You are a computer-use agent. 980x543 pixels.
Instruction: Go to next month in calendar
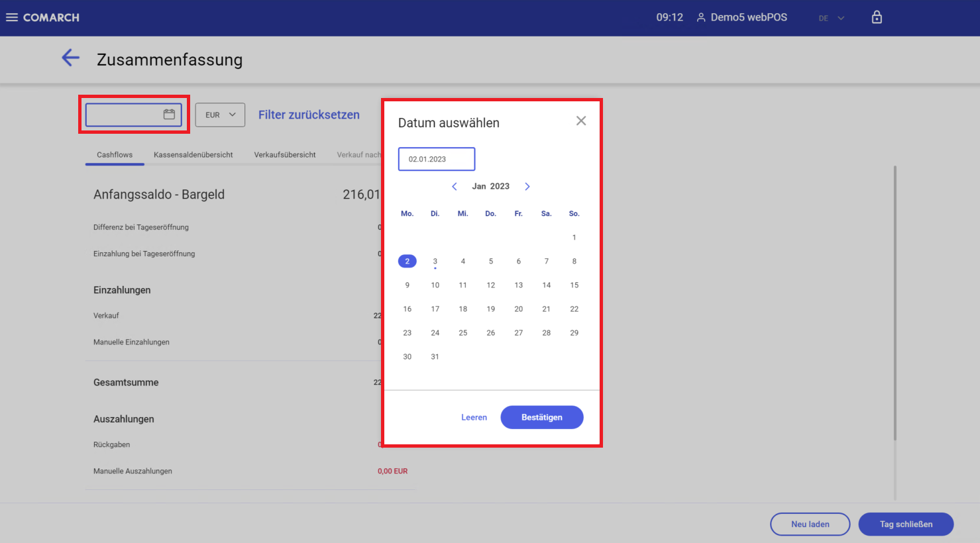(527, 187)
